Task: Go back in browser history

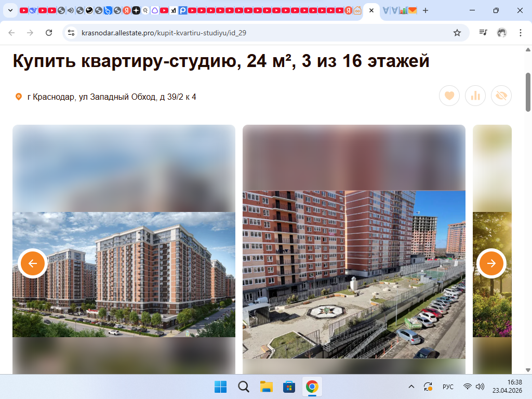Action: pyautogui.click(x=11, y=33)
